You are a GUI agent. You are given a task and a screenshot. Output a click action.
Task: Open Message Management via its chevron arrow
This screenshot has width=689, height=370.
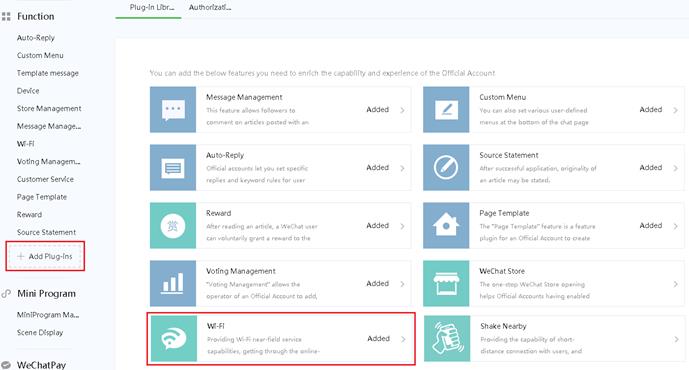point(402,110)
